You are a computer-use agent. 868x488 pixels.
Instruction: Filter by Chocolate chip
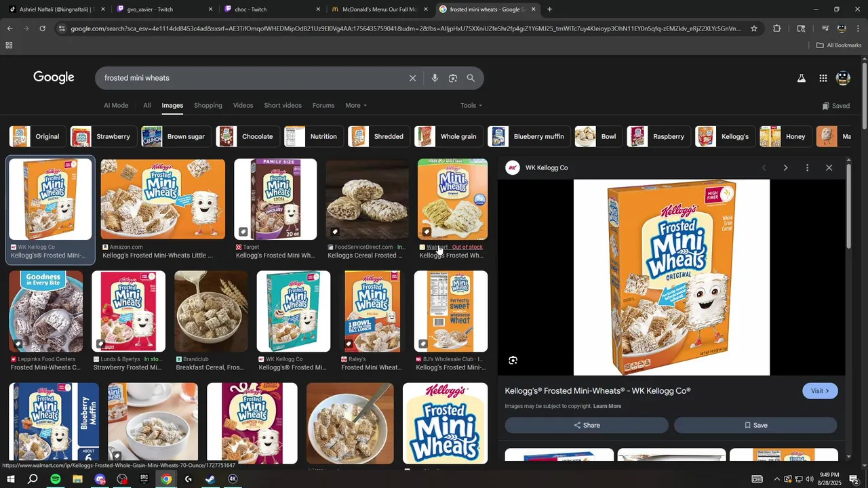[248, 136]
